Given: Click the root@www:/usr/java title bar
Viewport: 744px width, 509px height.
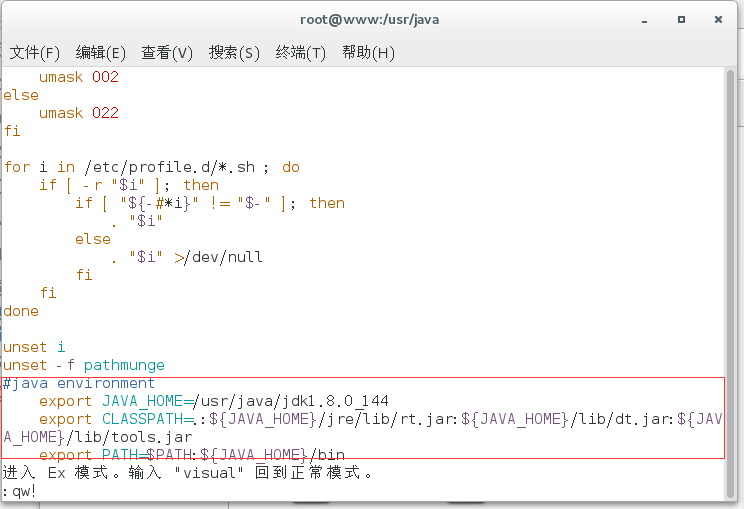Looking at the screenshot, I should (x=370, y=19).
